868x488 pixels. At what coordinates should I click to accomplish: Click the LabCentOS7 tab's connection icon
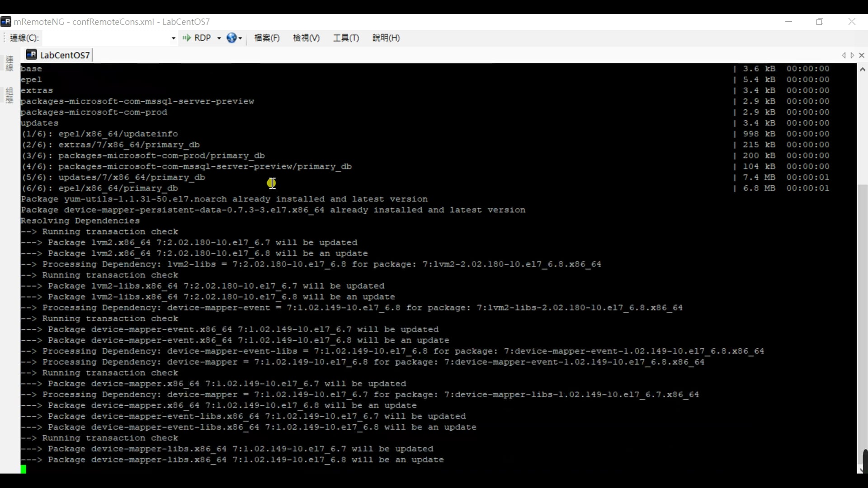click(31, 55)
